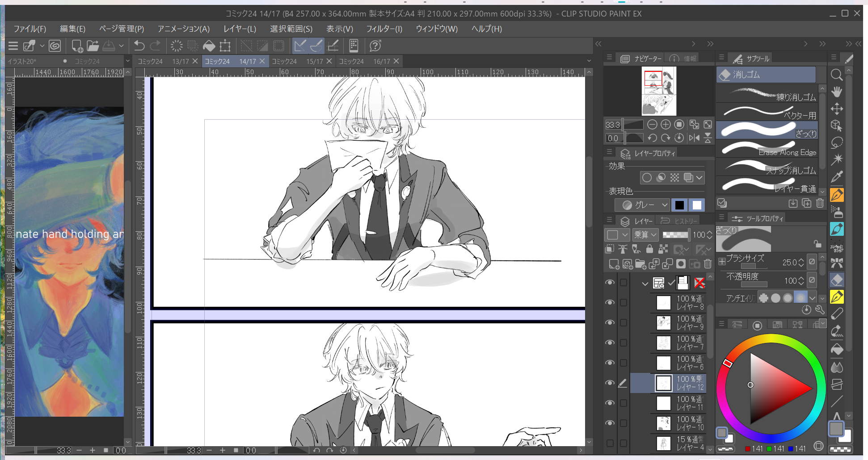Collapse the layer folder chevron
The width and height of the screenshot is (868, 460).
pos(645,283)
